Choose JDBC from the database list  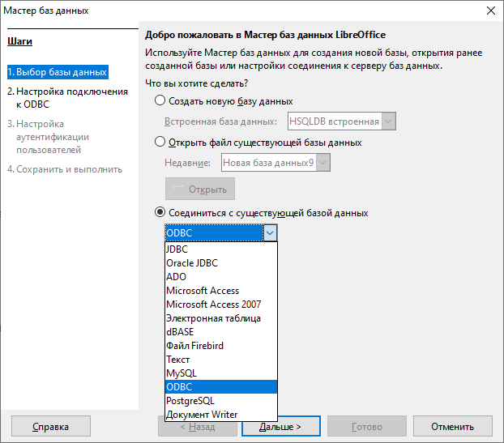point(221,249)
